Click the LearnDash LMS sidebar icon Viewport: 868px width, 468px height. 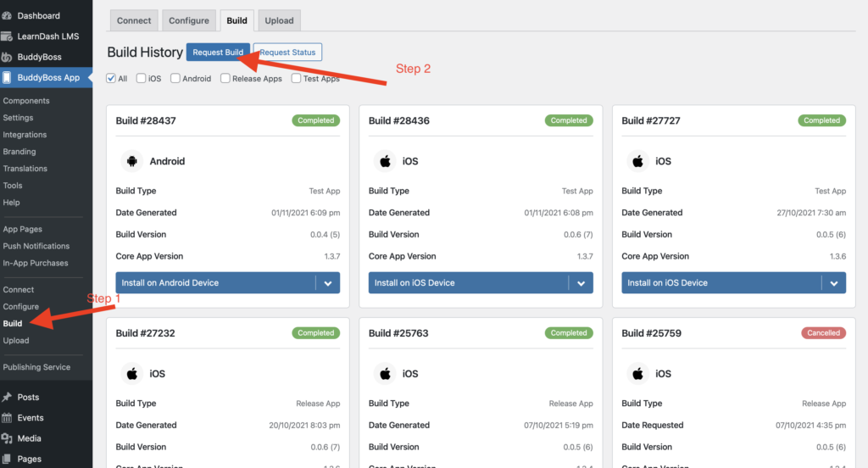click(7, 36)
